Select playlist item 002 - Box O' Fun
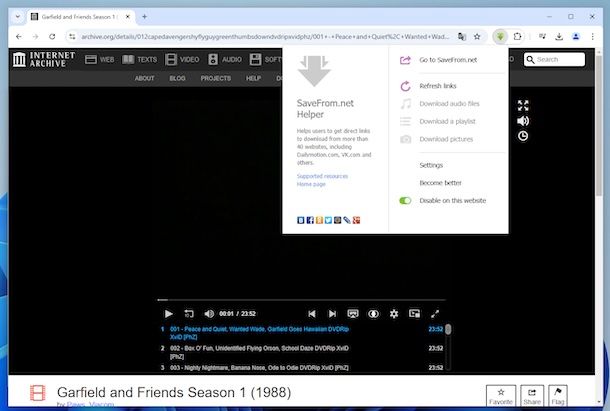 [x=259, y=352]
